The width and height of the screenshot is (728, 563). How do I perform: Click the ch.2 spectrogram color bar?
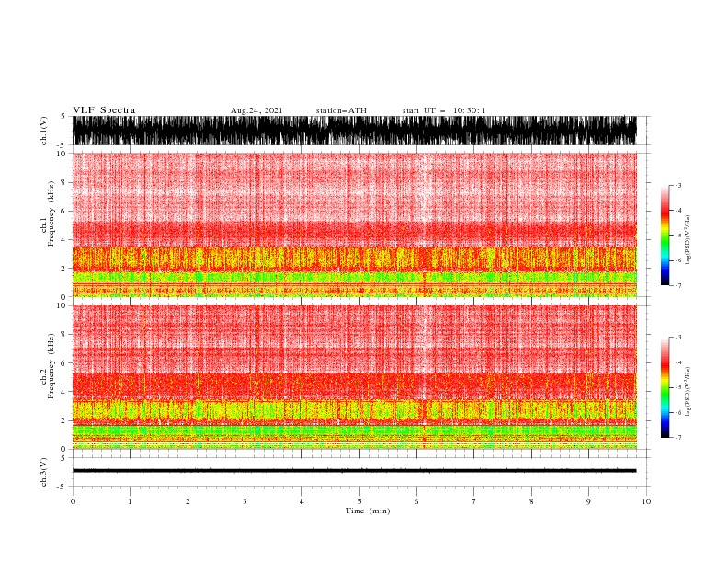click(x=665, y=387)
